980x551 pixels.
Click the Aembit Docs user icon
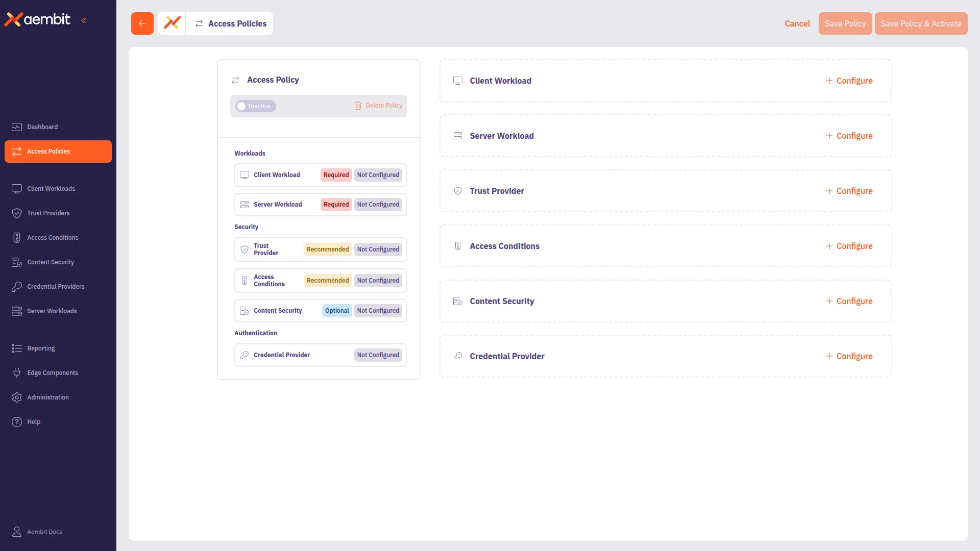click(x=17, y=532)
